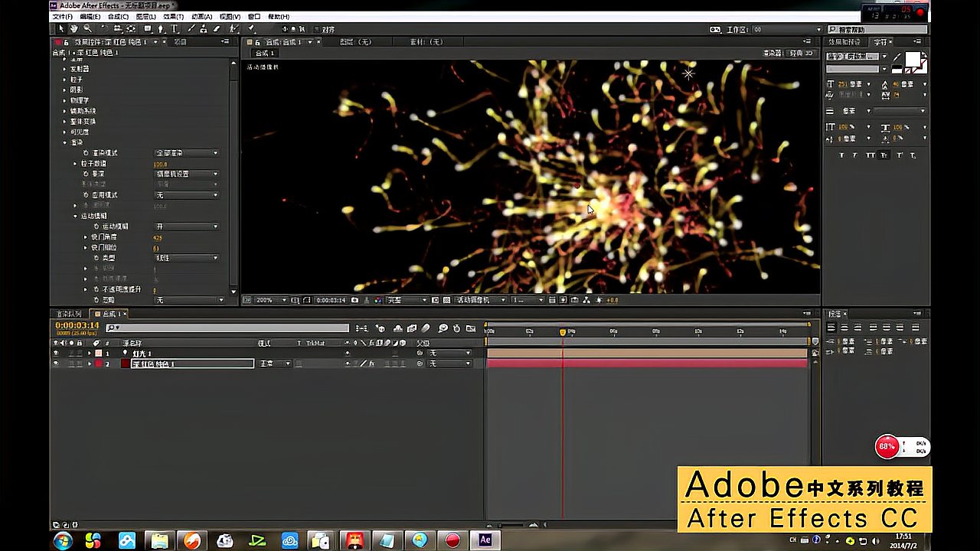Expand the 粒子 group
980x551 pixels.
pos(65,80)
